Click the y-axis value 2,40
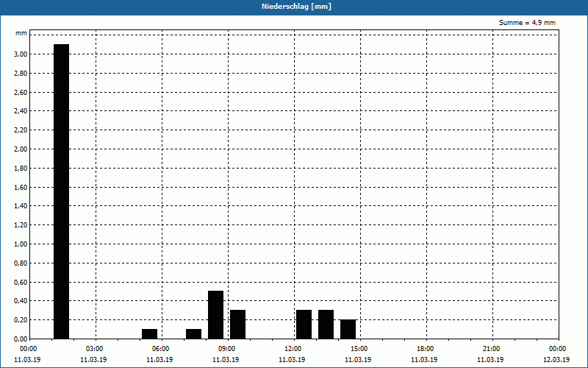 click(x=21, y=111)
